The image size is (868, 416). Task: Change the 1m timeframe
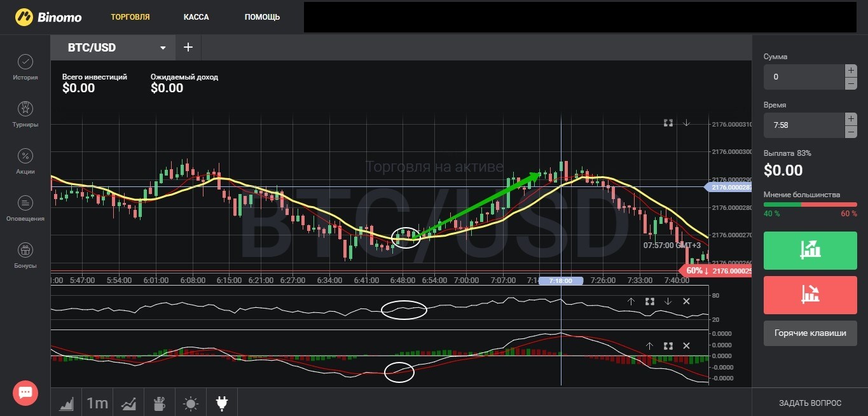97,403
